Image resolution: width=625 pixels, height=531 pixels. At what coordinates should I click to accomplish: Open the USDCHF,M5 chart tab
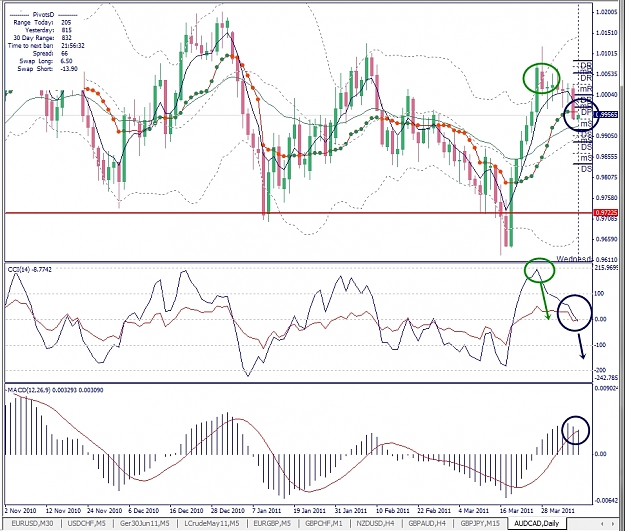pos(86,523)
